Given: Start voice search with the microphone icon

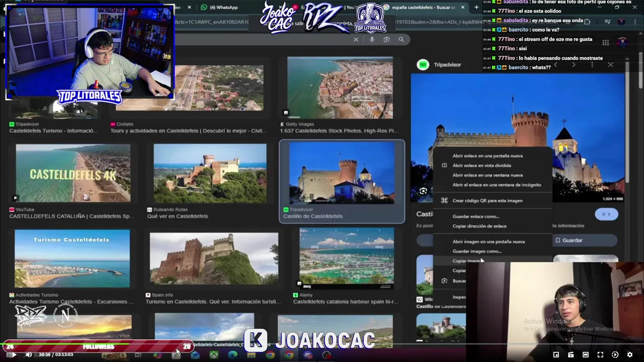Looking at the screenshot, I should 372,39.
